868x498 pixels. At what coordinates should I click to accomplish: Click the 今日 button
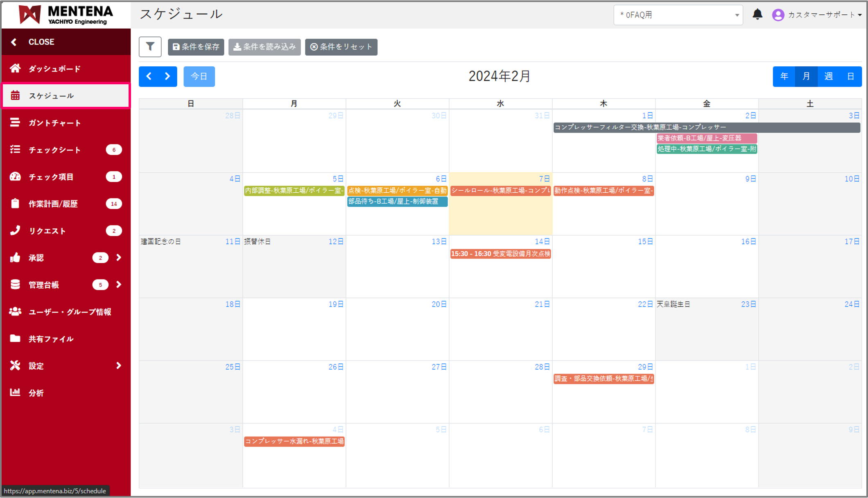point(199,77)
